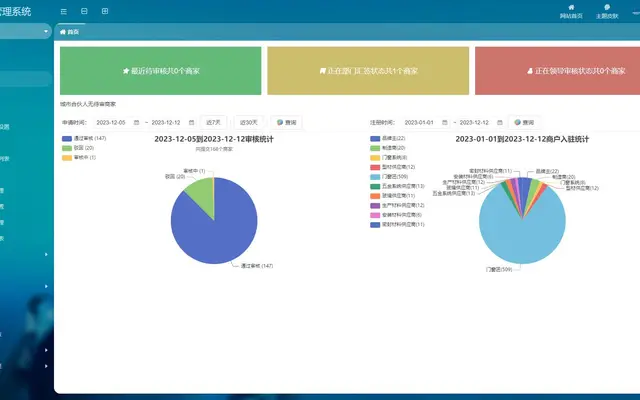
Task: Toggle 生产材料供应商(12) legend entry
Action: click(x=398, y=206)
